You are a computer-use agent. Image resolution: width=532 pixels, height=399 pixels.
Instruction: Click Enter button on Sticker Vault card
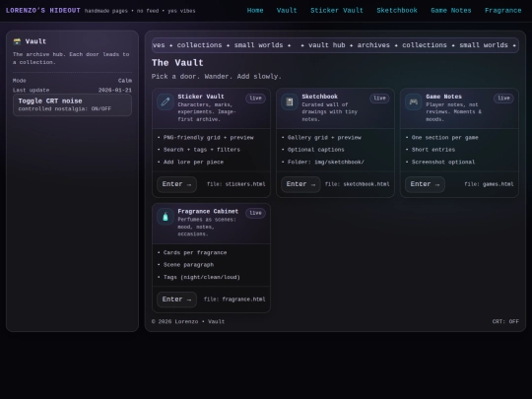tap(176, 184)
